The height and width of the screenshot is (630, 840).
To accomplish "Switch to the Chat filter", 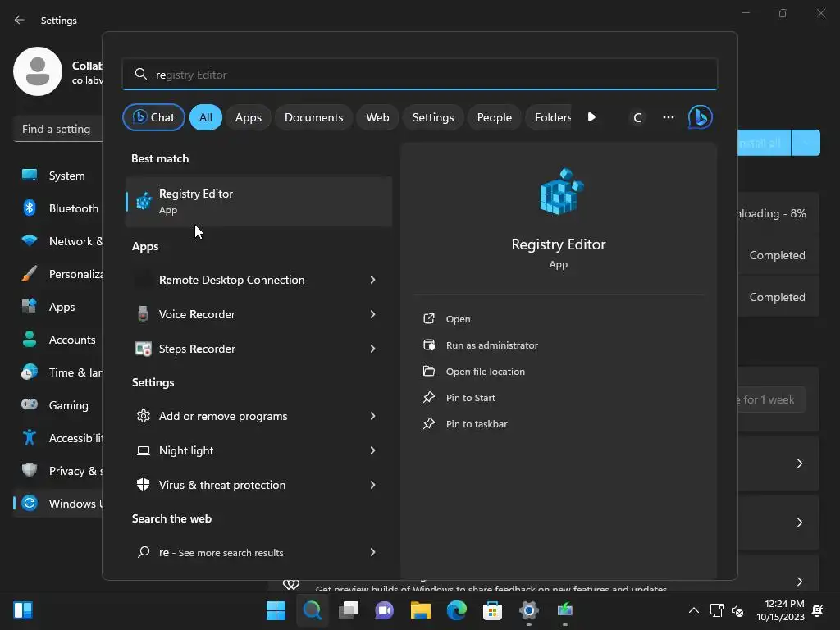I will [x=153, y=117].
